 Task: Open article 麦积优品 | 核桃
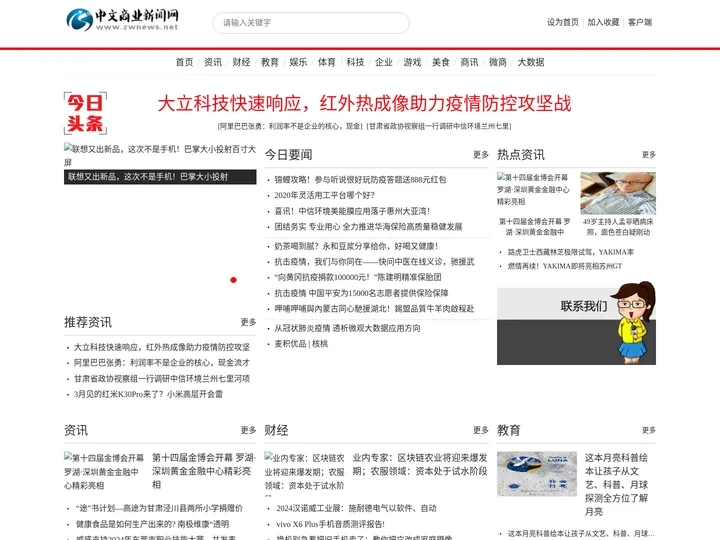click(x=301, y=343)
